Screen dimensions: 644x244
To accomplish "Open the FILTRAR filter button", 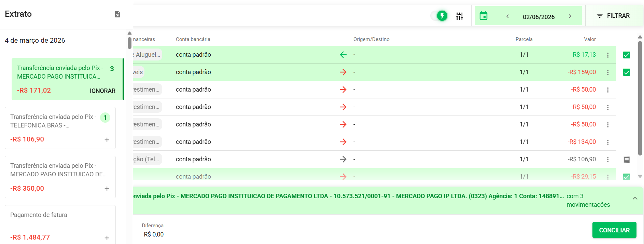I will pyautogui.click(x=613, y=16).
